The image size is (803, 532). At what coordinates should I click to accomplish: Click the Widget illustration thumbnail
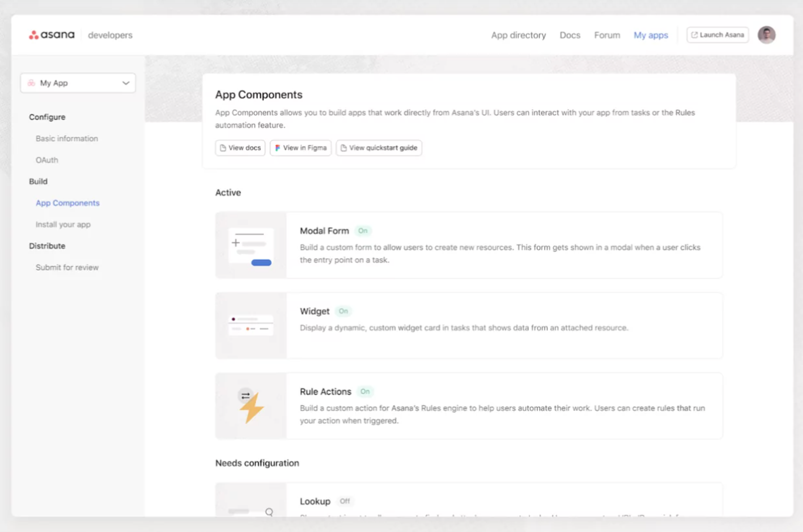[x=251, y=326]
